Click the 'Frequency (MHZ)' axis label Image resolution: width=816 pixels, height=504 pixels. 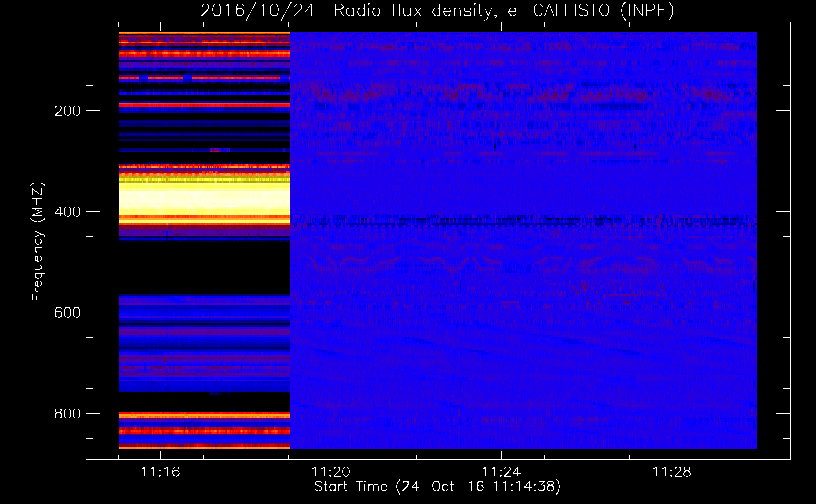(38, 242)
